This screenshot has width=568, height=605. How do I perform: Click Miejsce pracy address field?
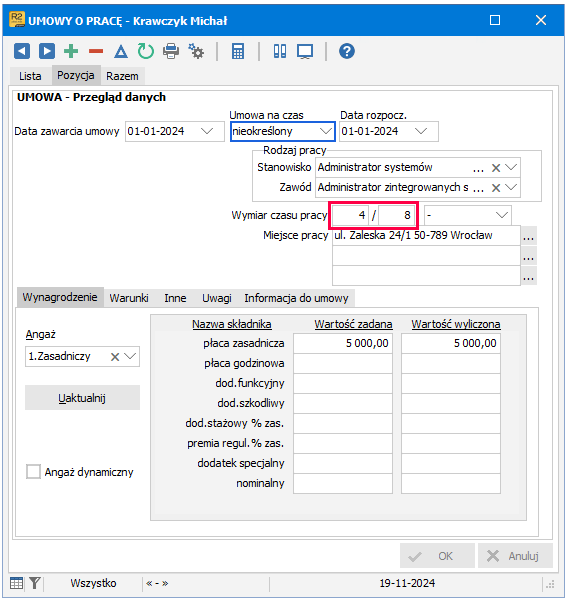[426, 235]
